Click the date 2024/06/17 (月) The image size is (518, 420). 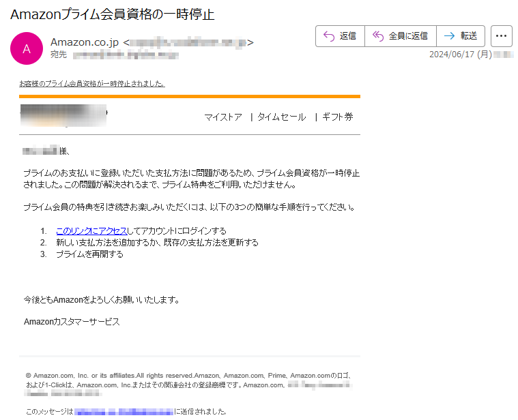coord(461,55)
